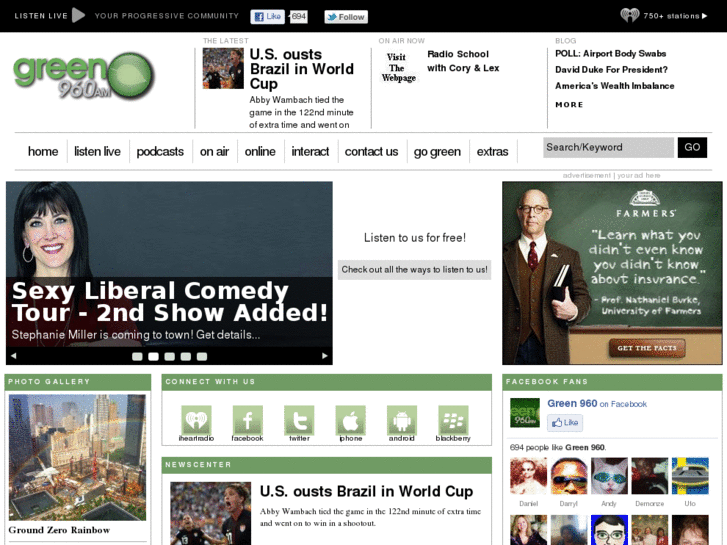This screenshot has width=727, height=545.
Task: Click the slideshow next arrow
Action: tap(325, 356)
